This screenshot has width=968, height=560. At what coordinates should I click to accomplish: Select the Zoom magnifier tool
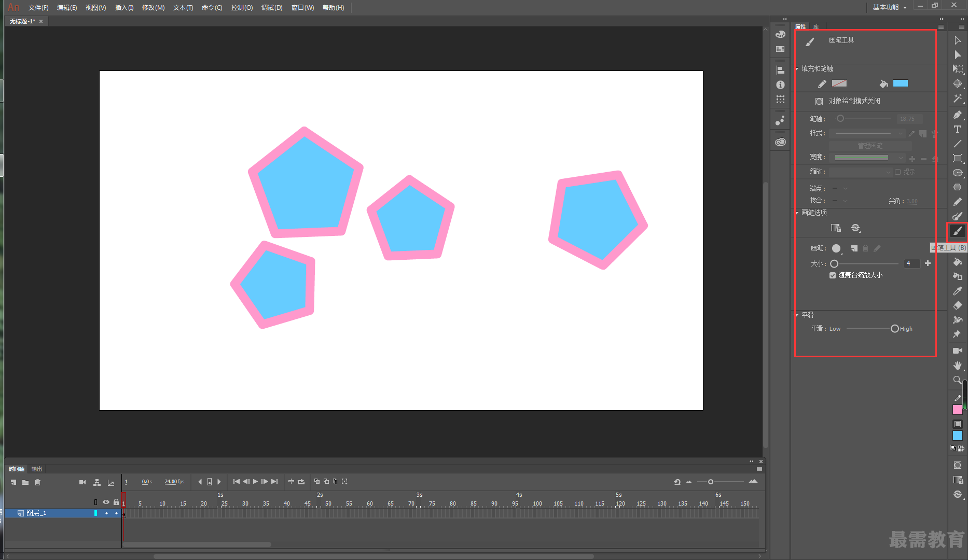(958, 380)
